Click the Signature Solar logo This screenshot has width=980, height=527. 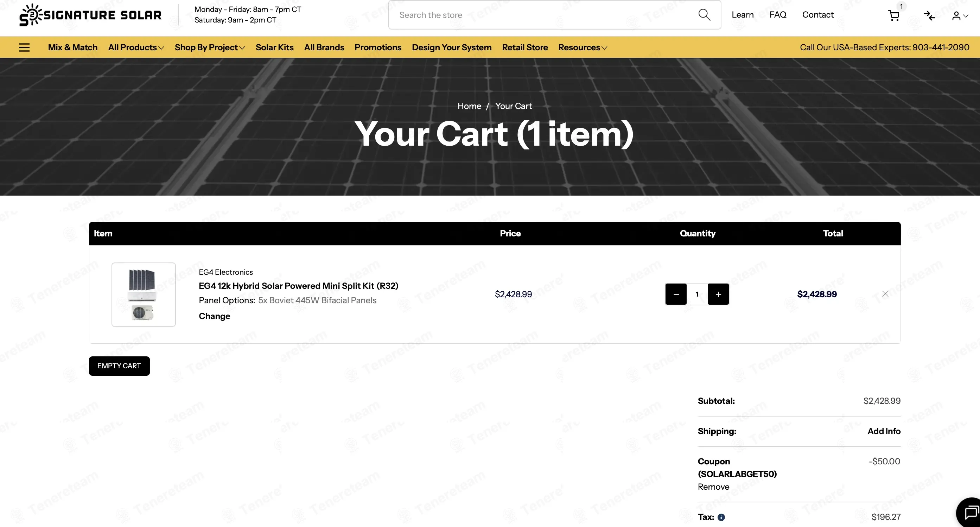[x=90, y=15]
